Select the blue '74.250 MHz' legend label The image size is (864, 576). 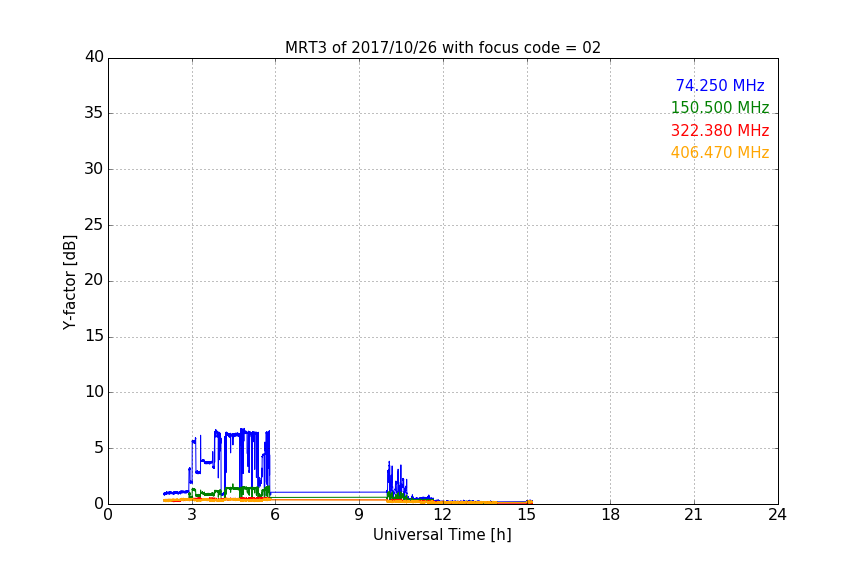point(720,85)
